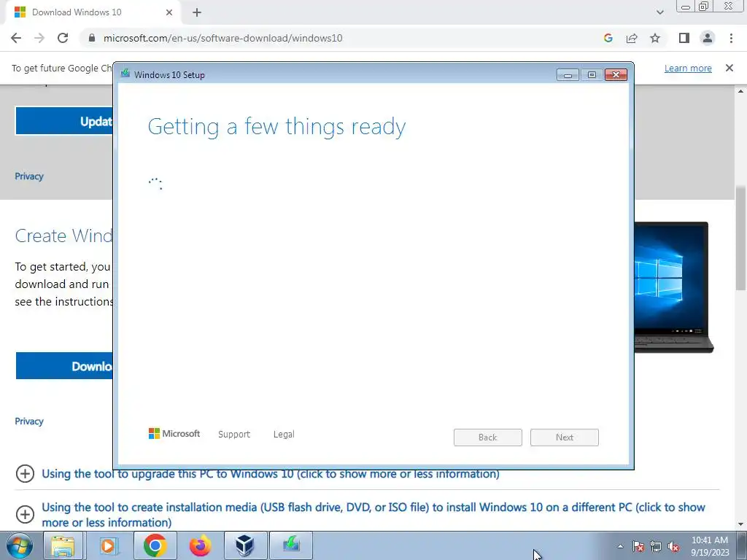Viewport: 747px width, 560px height.
Task: Click the plus icon beside create installation media
Action: click(25, 514)
